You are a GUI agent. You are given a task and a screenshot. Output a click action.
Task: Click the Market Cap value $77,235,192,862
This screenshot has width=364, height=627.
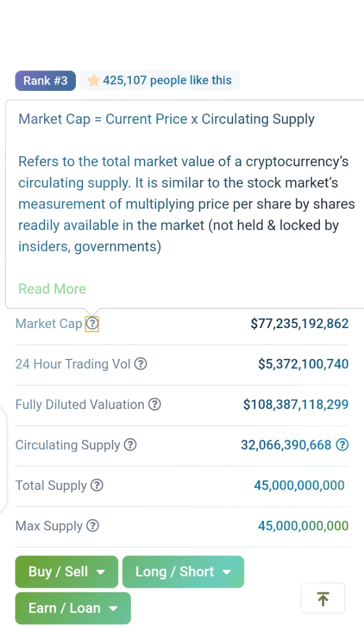tap(299, 324)
